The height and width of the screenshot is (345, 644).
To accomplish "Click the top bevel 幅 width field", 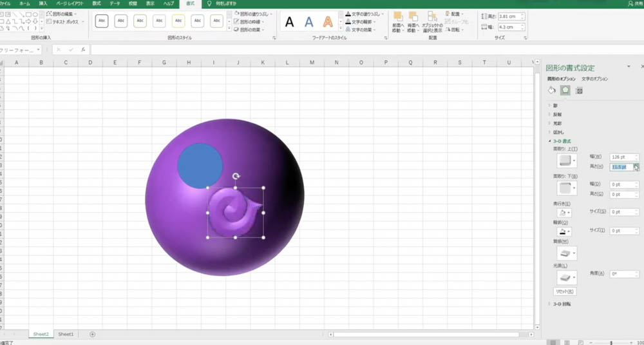I will (x=624, y=157).
